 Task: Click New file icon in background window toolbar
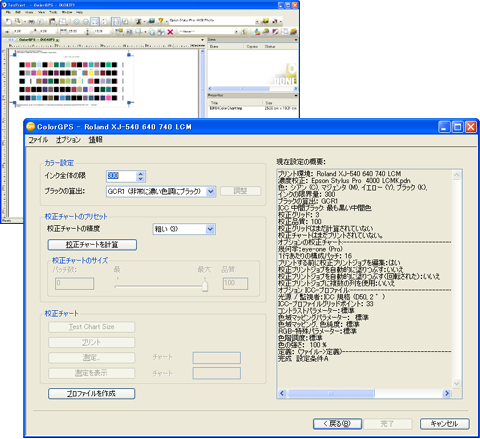point(9,22)
